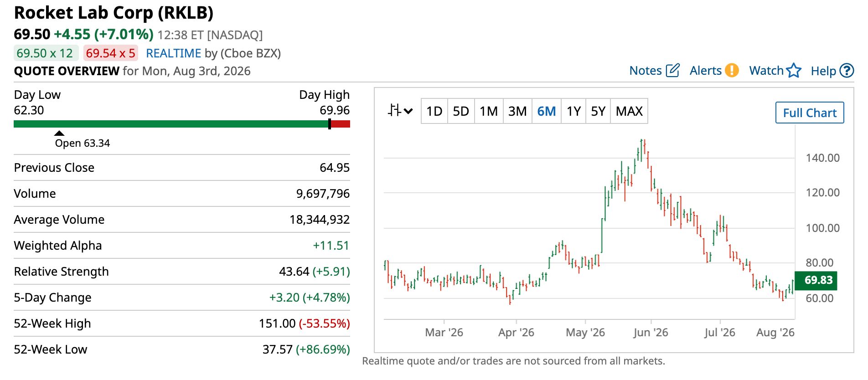Click the REALTIME link
868x380 pixels.
173,53
